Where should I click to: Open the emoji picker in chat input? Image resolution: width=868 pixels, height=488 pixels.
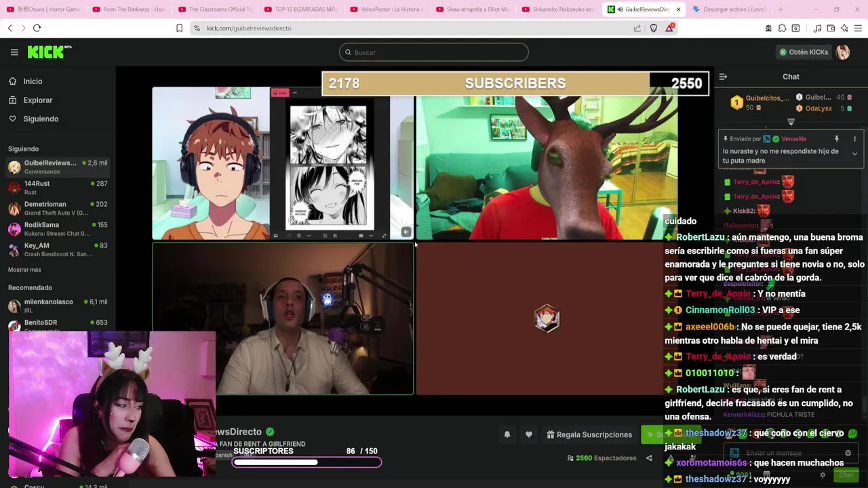848,453
